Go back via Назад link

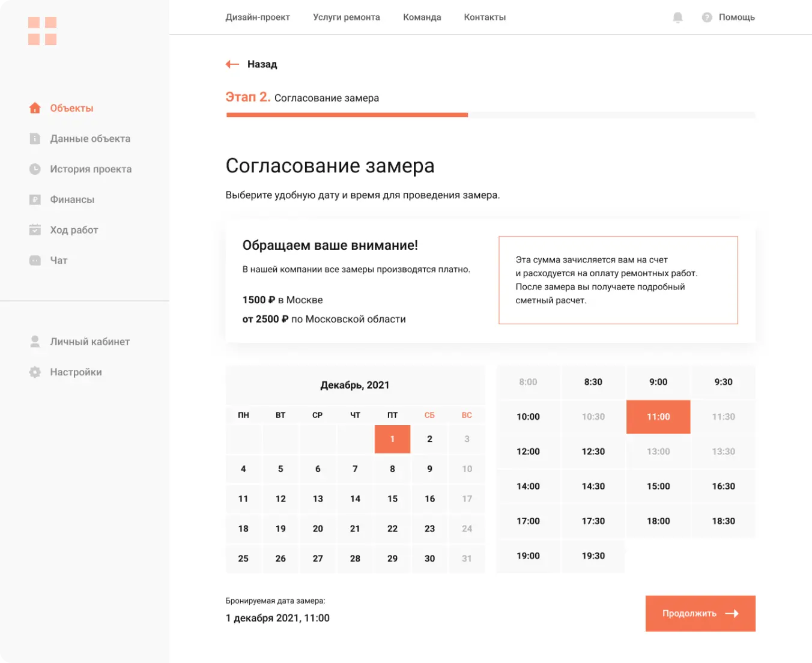[262, 64]
